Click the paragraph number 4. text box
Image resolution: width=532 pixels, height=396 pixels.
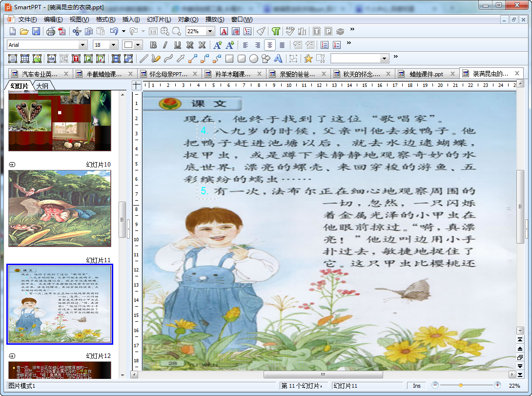(x=205, y=131)
